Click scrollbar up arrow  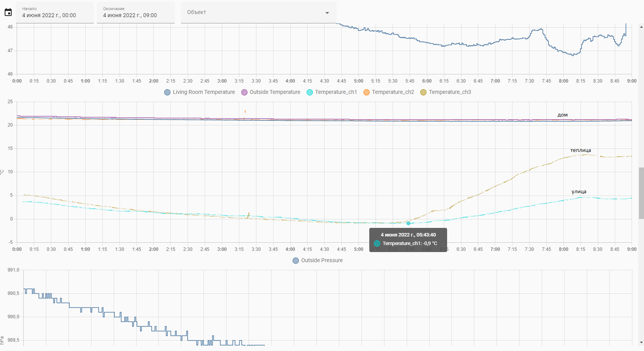pyautogui.click(x=641, y=27)
